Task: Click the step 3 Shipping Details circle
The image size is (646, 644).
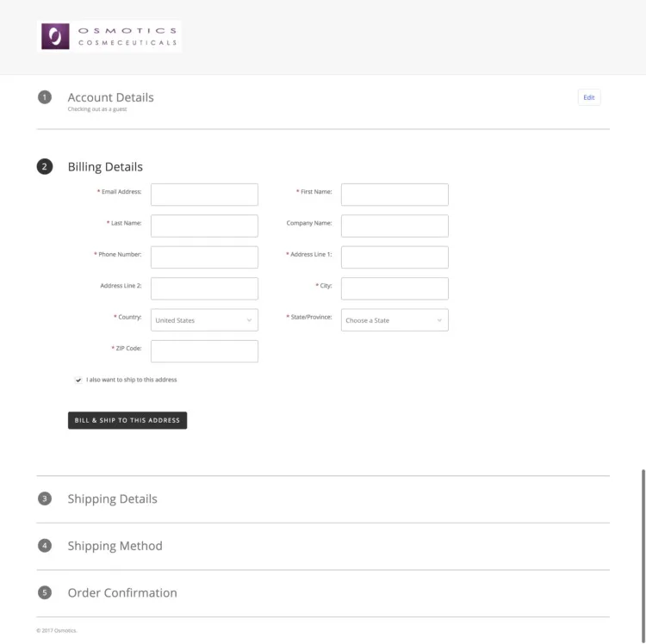Action: [x=45, y=498]
